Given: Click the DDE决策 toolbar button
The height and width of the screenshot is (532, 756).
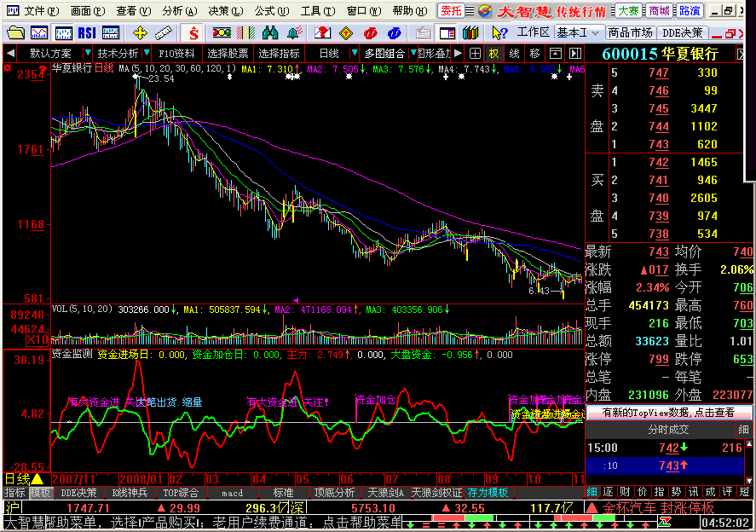Looking at the screenshot, I should coord(682,32).
